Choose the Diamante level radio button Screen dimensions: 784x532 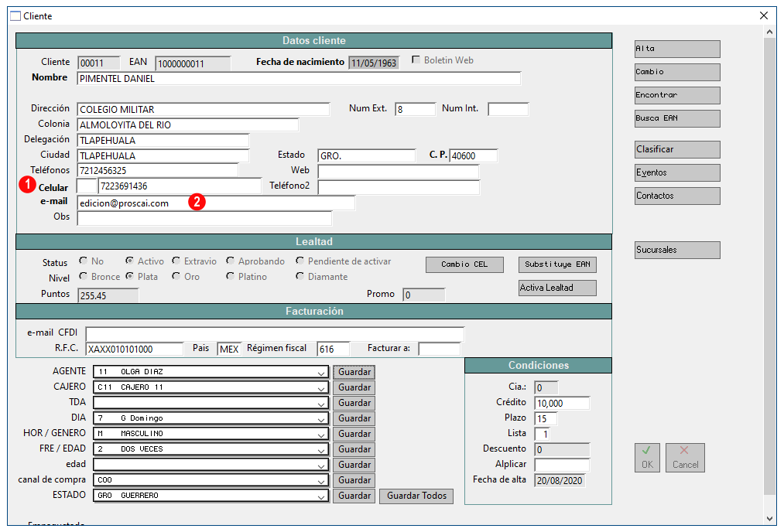click(300, 276)
